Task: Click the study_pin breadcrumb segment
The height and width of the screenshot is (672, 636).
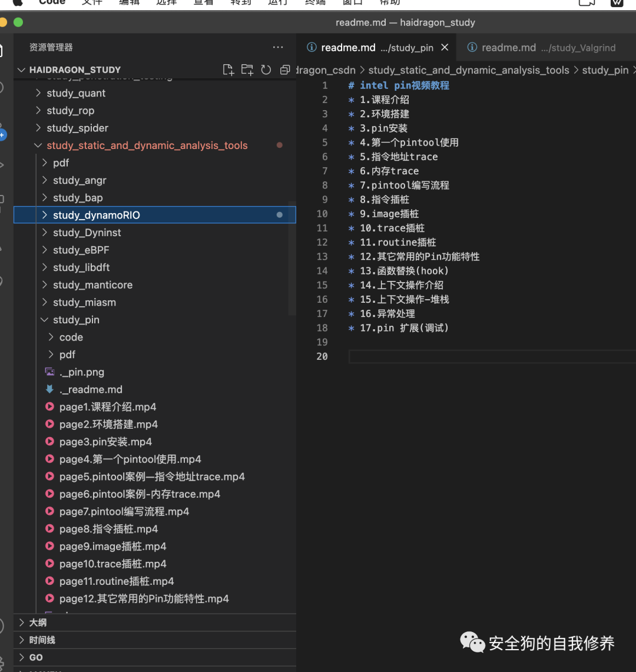Action: click(605, 70)
